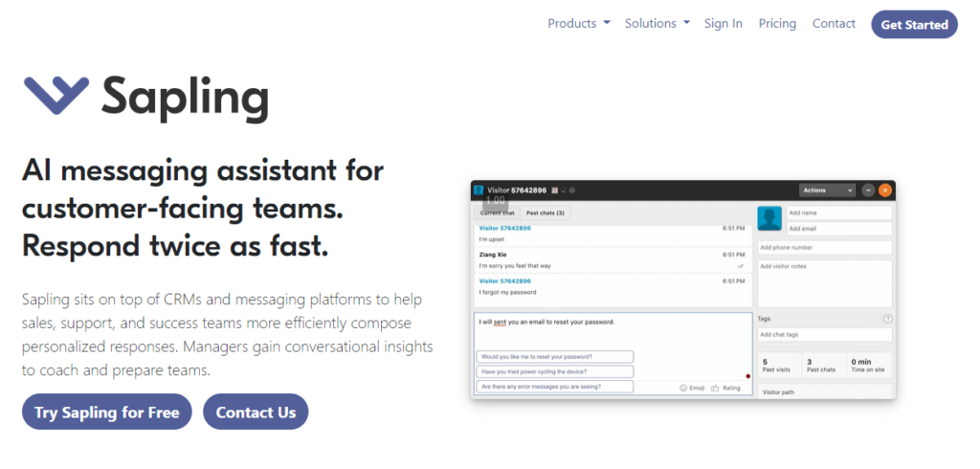Click the Emoji smiley icon in chat
Image resolution: width=980 pixels, height=469 pixels.
point(683,389)
